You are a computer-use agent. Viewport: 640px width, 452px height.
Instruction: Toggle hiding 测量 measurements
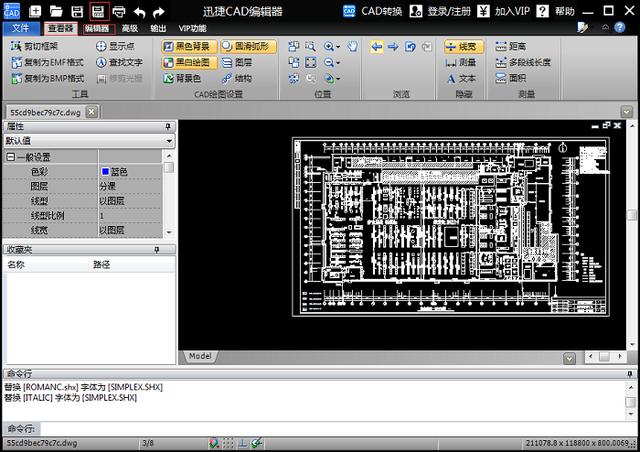[x=461, y=62]
